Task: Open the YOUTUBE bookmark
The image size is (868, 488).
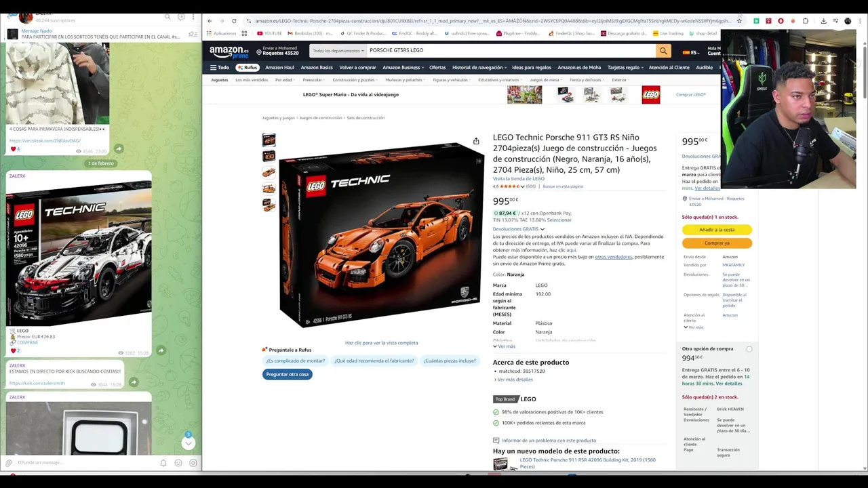Action: click(269, 33)
